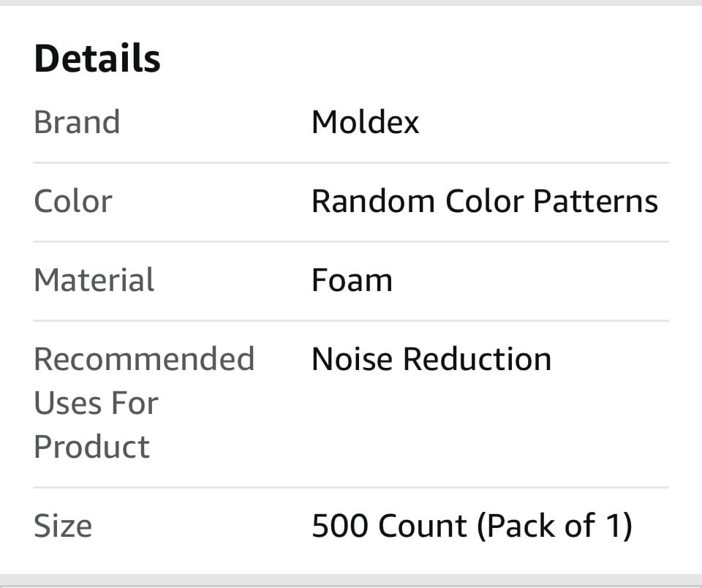The image size is (702, 588).
Task: Select the Material label
Action: [x=94, y=280]
